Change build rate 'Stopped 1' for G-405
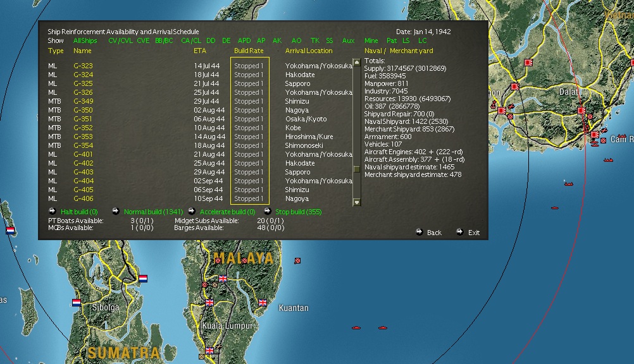Image resolution: width=634 pixels, height=364 pixels. (x=249, y=190)
